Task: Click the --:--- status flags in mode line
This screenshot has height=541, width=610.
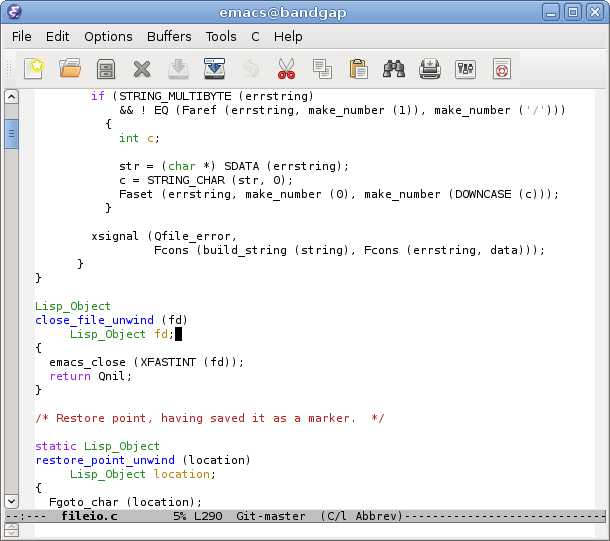Action: point(26,516)
